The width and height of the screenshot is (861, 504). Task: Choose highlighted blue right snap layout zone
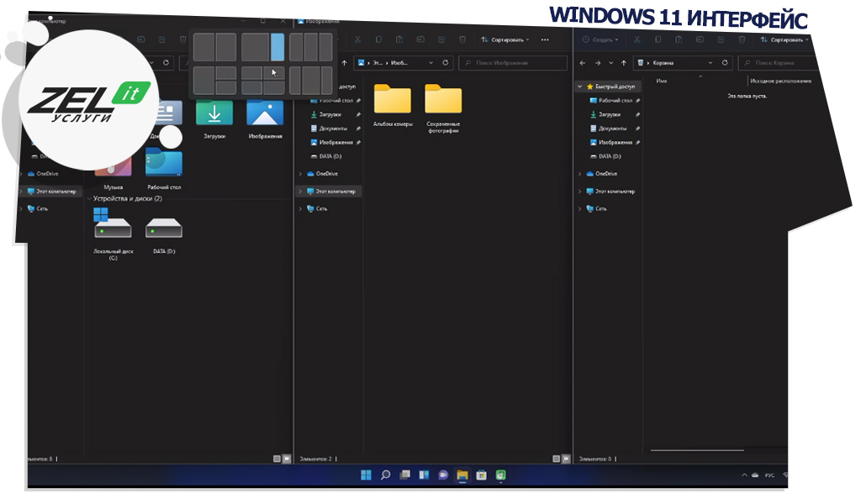(x=277, y=47)
